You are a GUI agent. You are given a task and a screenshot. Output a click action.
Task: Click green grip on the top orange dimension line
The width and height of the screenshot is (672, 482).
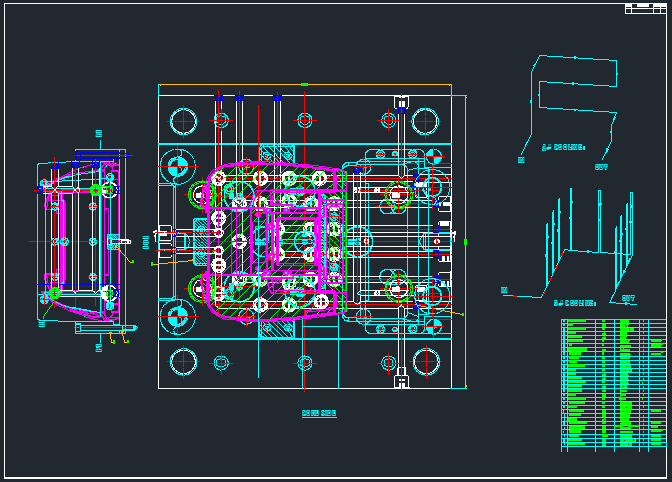pyautogui.click(x=304, y=84)
